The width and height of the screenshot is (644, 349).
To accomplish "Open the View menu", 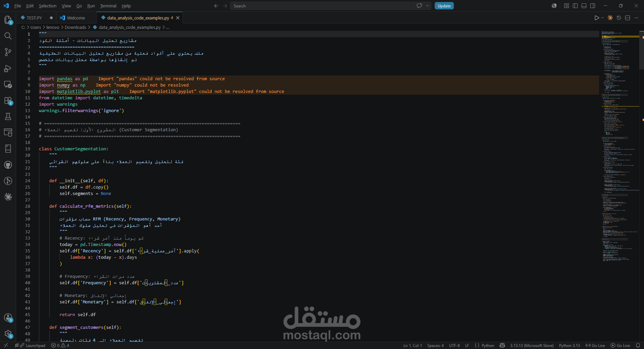I will [66, 6].
